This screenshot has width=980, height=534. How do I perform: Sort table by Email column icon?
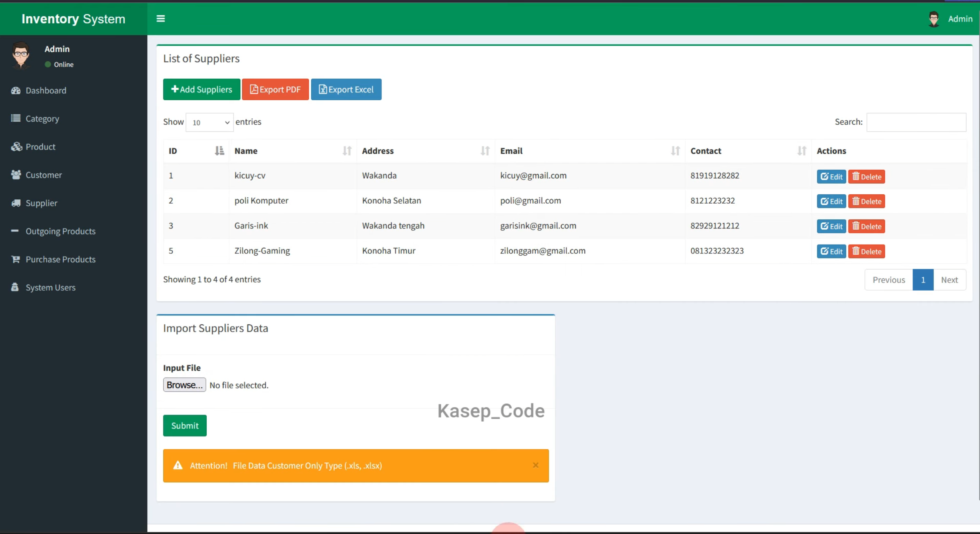coord(676,151)
